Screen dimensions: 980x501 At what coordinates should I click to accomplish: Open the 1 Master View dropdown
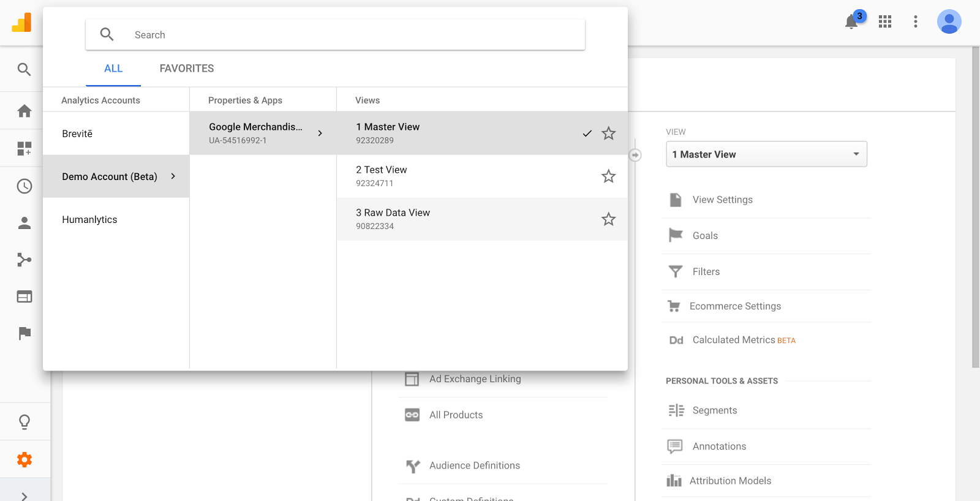point(766,154)
